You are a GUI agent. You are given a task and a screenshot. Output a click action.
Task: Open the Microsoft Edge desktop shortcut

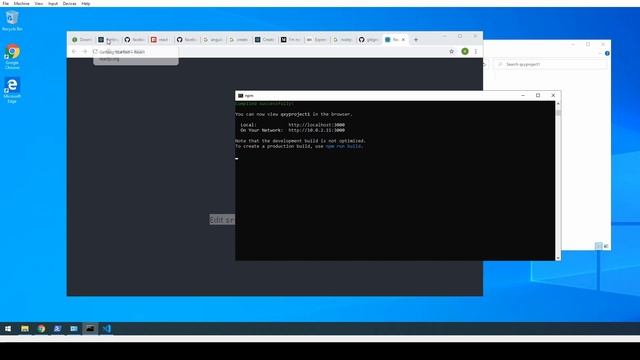coord(12,90)
